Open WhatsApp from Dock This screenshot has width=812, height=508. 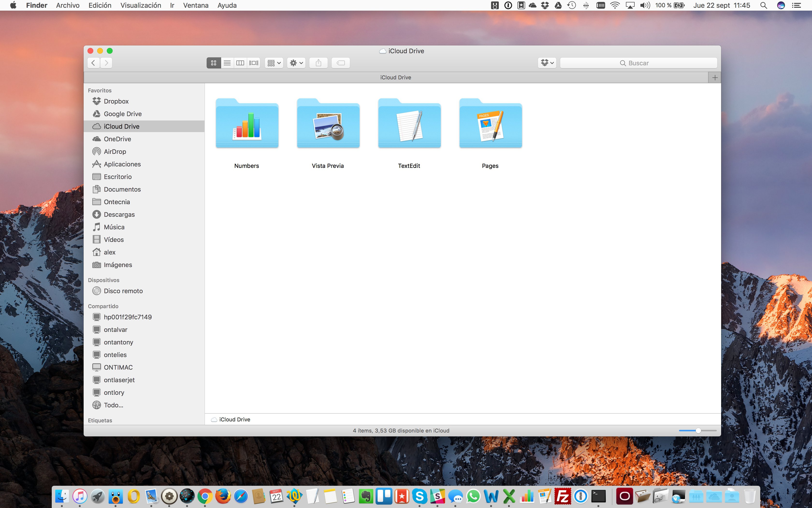pos(473,496)
